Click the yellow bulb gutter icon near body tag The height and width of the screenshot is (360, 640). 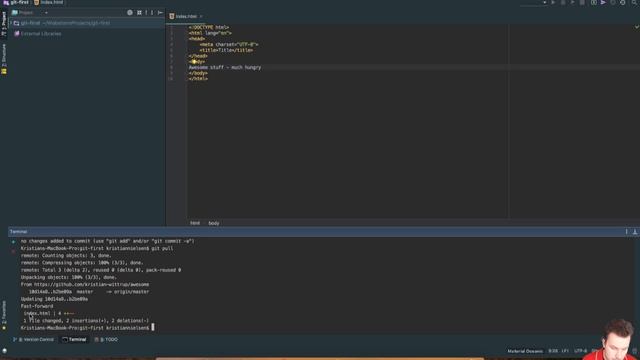click(x=194, y=62)
